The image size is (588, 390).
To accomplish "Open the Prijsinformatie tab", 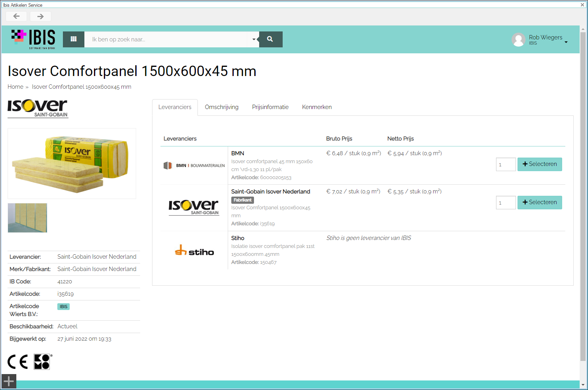I will [270, 107].
